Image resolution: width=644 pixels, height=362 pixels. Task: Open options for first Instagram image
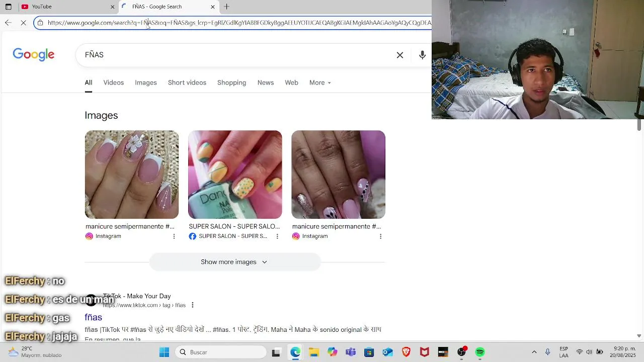click(174, 236)
